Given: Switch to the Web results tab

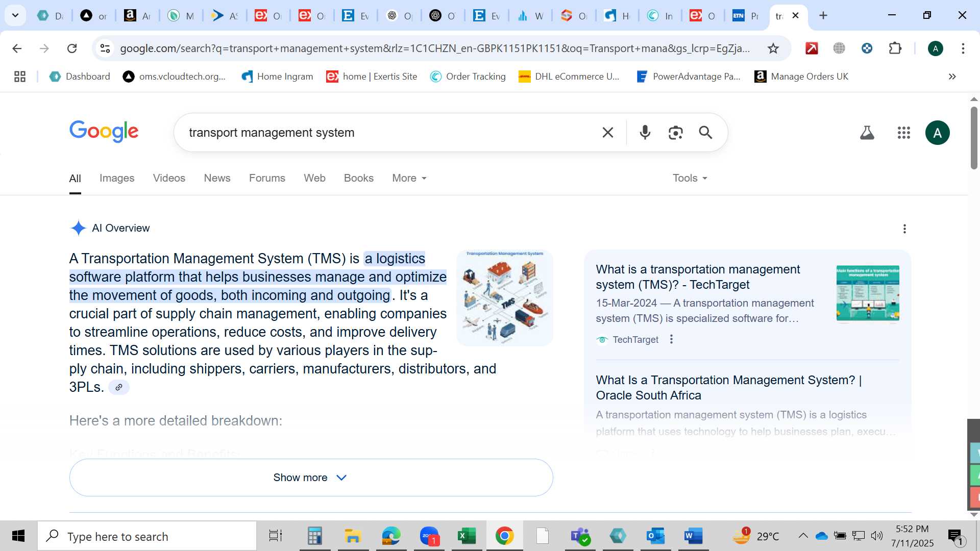Looking at the screenshot, I should coord(314,178).
